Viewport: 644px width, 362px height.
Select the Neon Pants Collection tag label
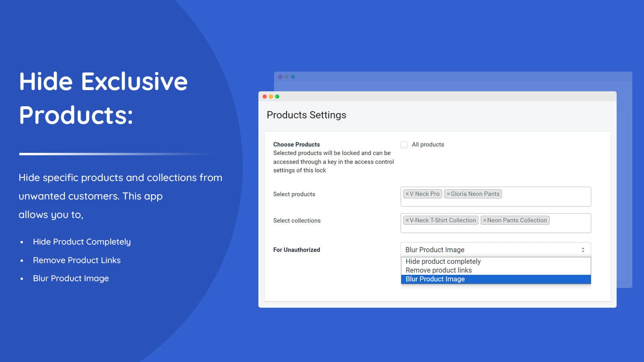[517, 220]
